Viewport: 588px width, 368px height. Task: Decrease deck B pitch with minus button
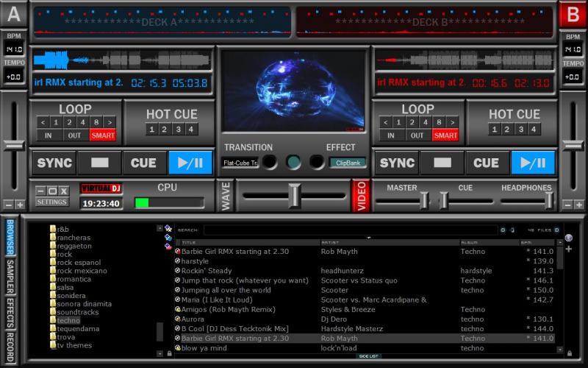point(567,205)
